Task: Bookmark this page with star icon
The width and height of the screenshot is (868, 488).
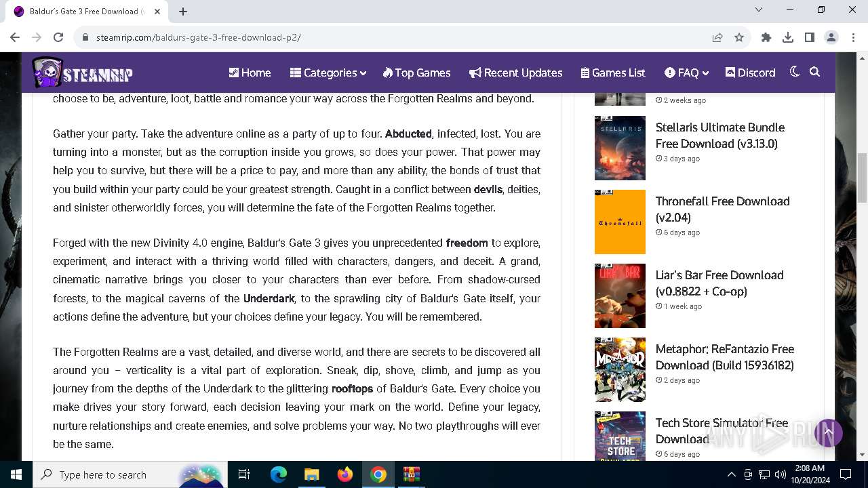Action: tap(739, 37)
